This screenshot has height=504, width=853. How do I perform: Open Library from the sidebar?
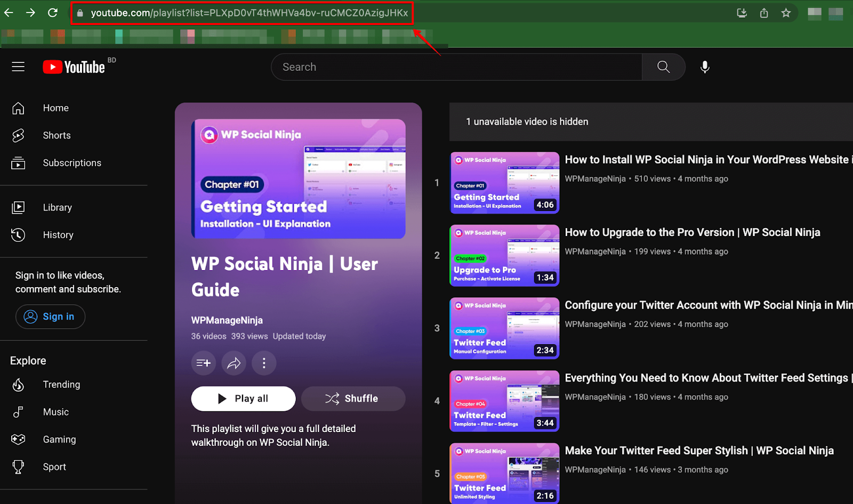click(x=58, y=207)
